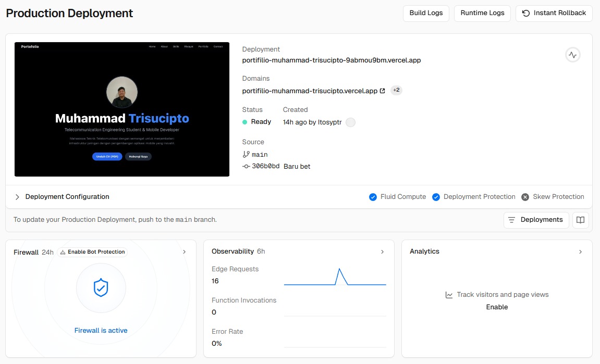Open Runtime Logs
The image size is (600, 364).
point(482,13)
